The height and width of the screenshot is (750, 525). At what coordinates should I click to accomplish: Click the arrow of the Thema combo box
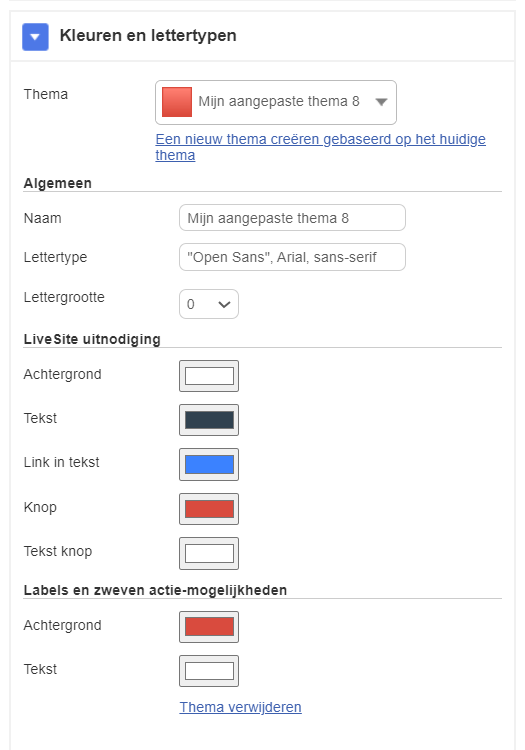click(x=381, y=102)
